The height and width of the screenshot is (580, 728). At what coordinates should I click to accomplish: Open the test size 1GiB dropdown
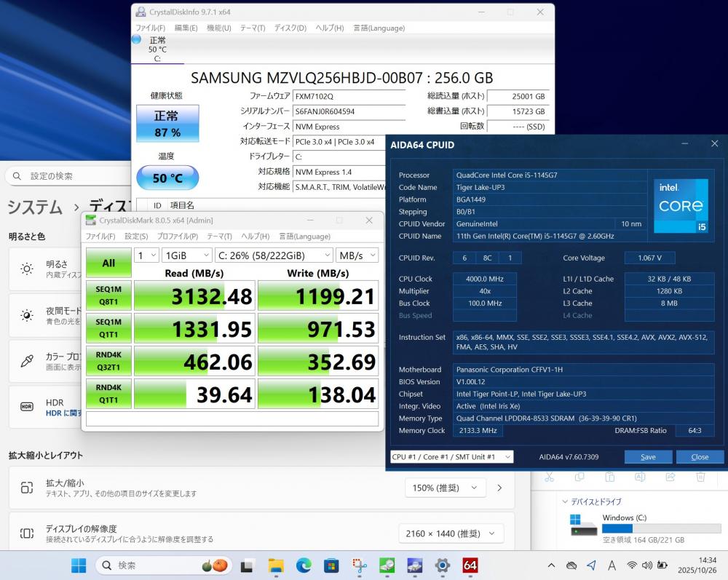coord(186,255)
